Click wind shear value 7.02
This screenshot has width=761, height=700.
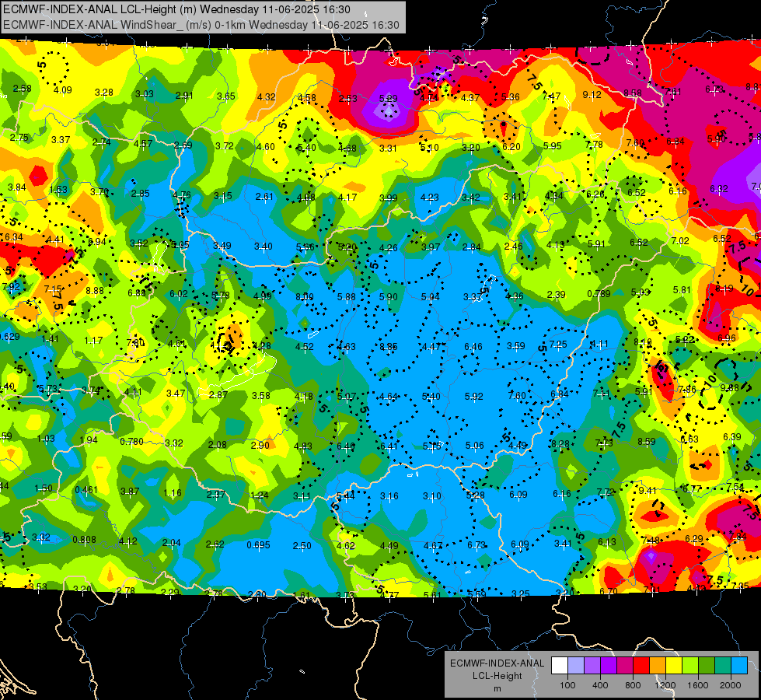tap(680, 240)
